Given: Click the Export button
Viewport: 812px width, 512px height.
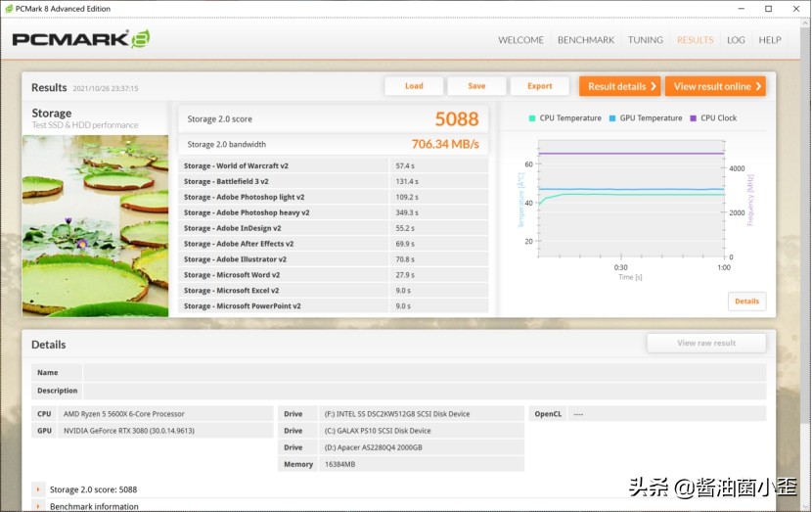Looking at the screenshot, I should tap(540, 86).
